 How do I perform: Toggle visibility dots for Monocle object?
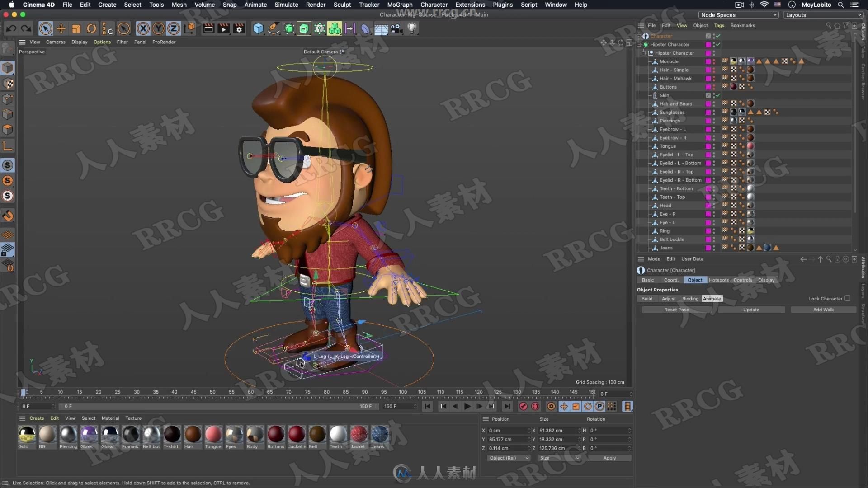click(x=714, y=61)
